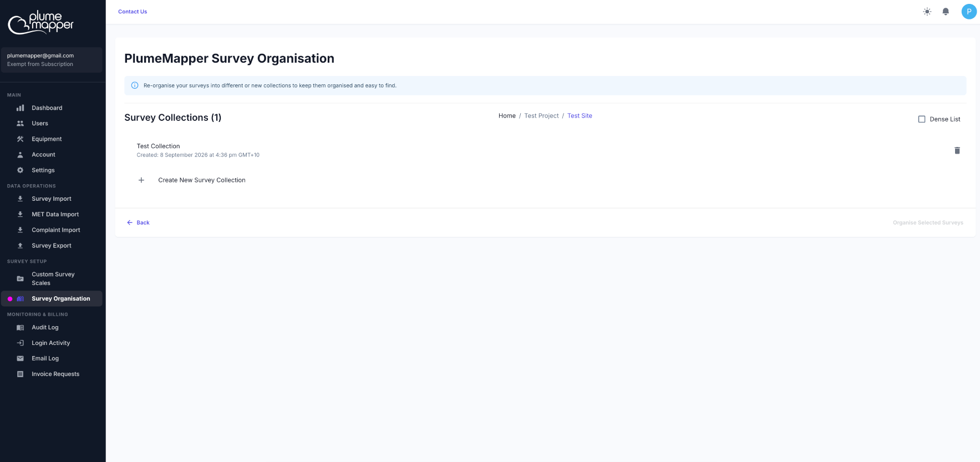Screen dimensions: 980x462
Task: Click the Custom Survey Scales folder icon
Action: [x=21, y=278]
